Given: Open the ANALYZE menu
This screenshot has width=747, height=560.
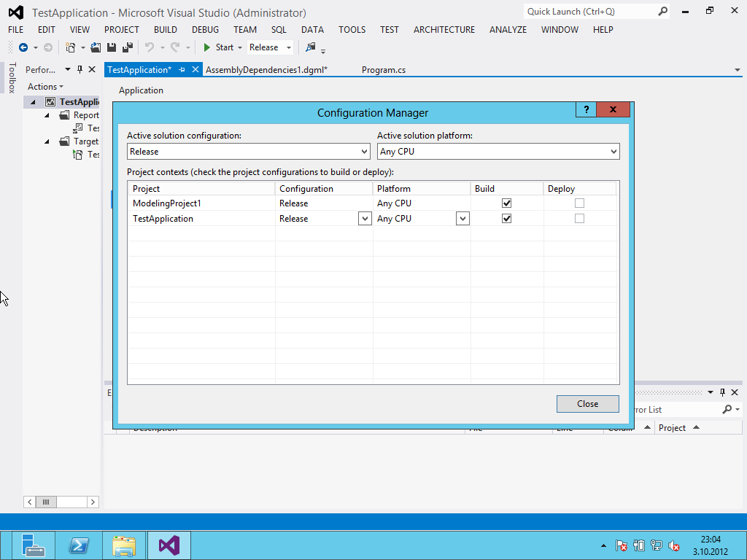Looking at the screenshot, I should click(508, 29).
